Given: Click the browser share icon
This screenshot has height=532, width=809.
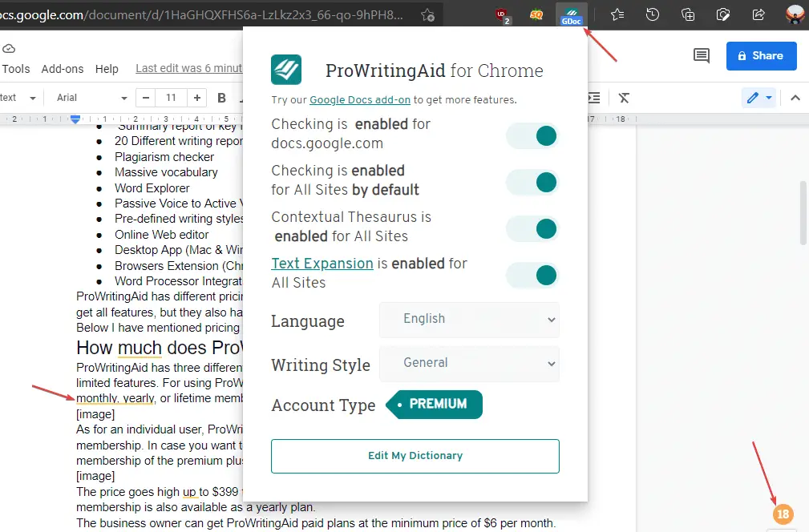Looking at the screenshot, I should [x=758, y=15].
